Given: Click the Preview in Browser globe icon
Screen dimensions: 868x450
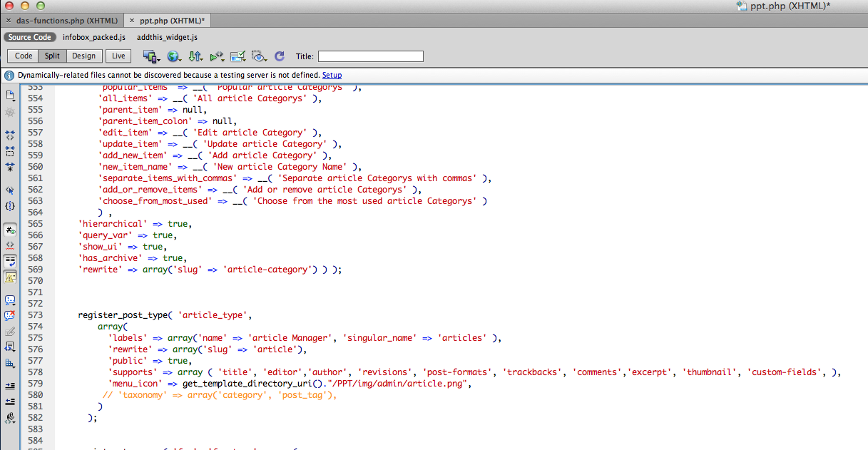Looking at the screenshot, I should (x=173, y=56).
